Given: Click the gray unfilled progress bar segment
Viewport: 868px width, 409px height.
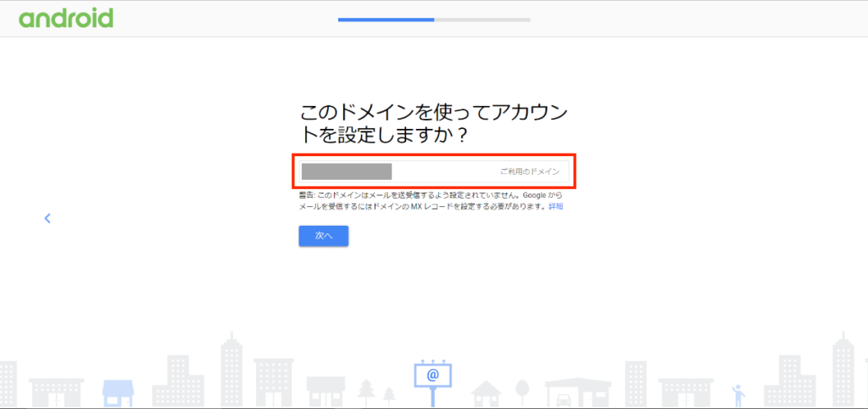Looking at the screenshot, I should pyautogui.click(x=482, y=19).
